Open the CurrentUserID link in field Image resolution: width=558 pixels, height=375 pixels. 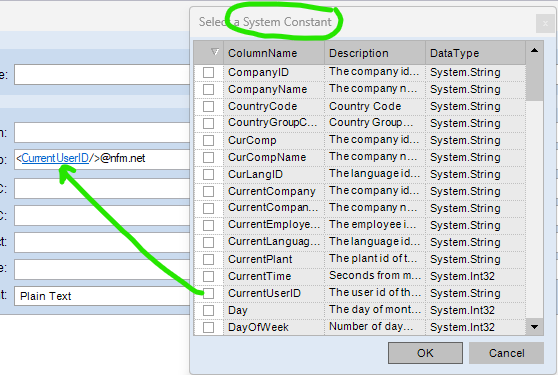55,158
